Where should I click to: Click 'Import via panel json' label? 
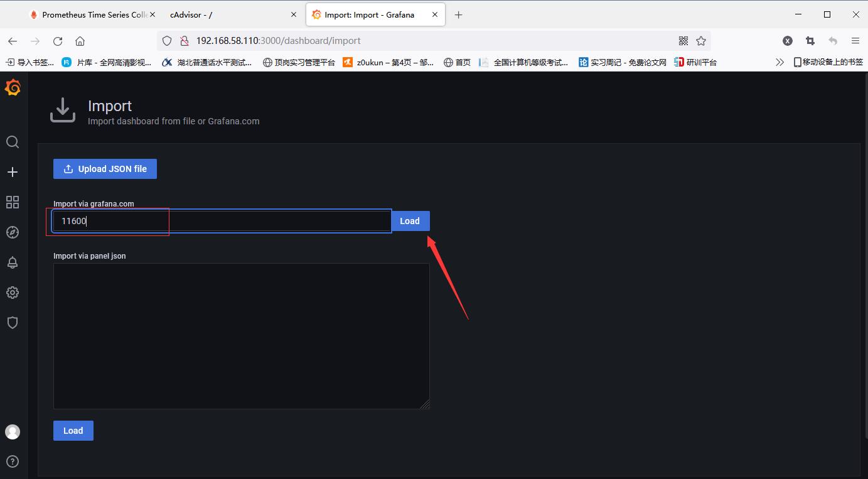pos(89,256)
